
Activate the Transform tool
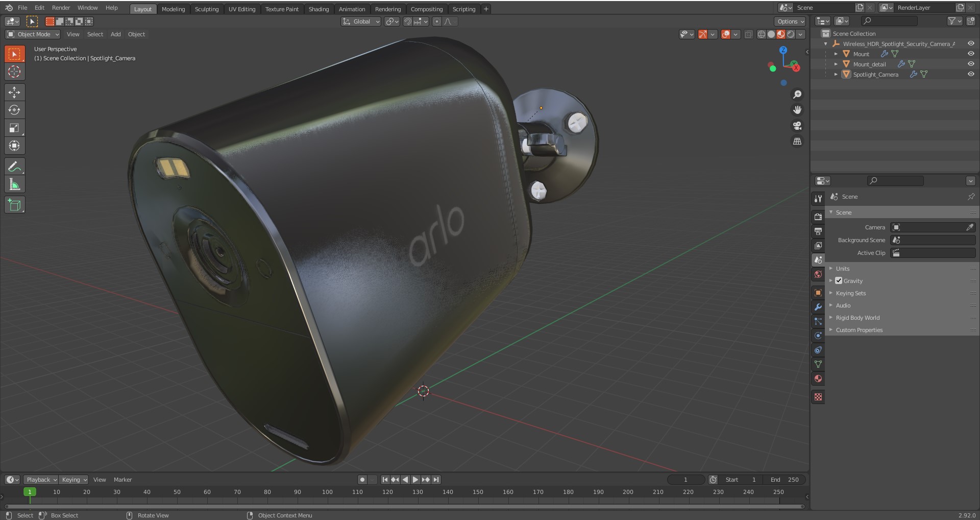pos(14,146)
